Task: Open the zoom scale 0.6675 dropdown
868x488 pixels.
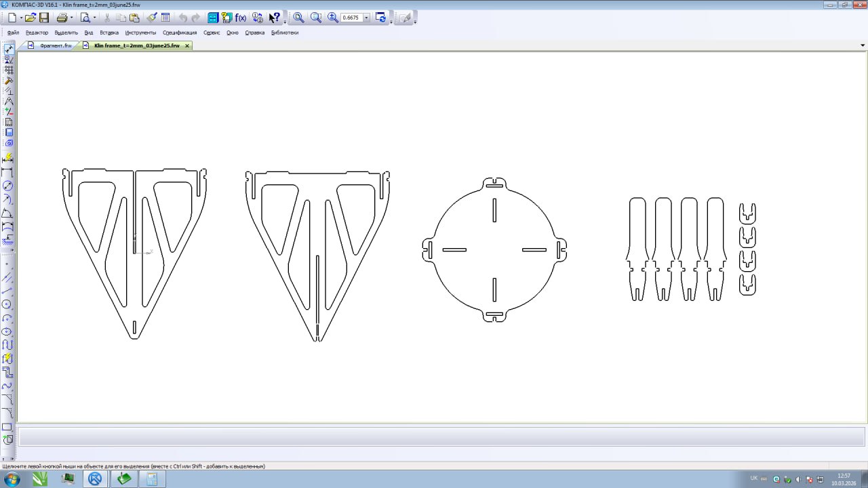Action: [x=367, y=18]
